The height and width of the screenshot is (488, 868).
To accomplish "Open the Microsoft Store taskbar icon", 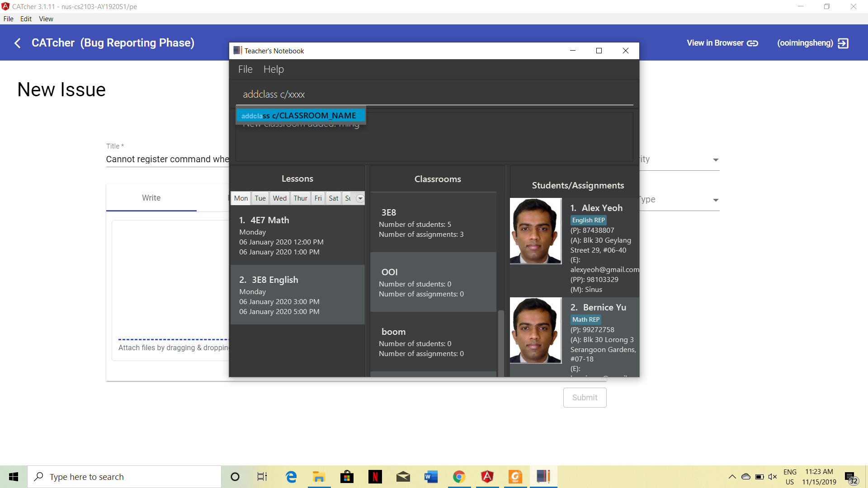I will point(347,477).
